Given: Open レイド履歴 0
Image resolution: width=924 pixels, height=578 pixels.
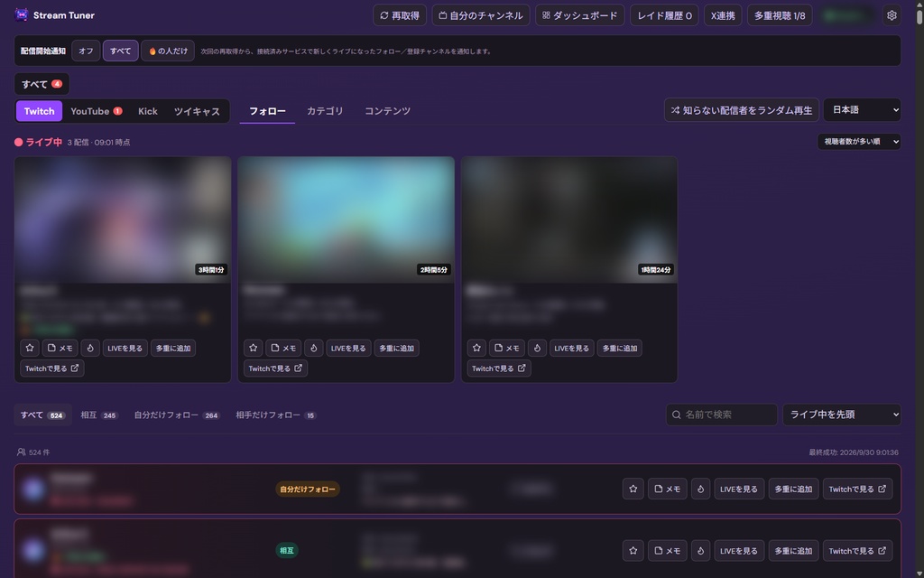Looking at the screenshot, I should click(x=664, y=15).
